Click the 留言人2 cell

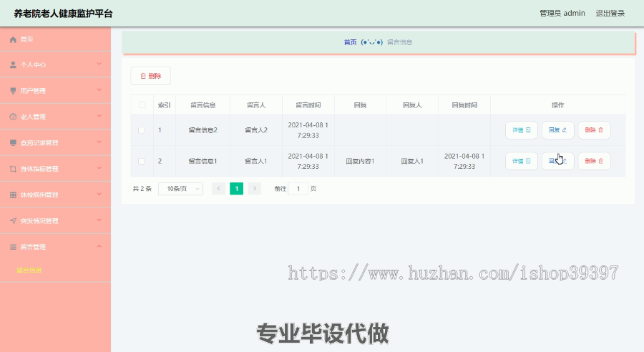256,130
